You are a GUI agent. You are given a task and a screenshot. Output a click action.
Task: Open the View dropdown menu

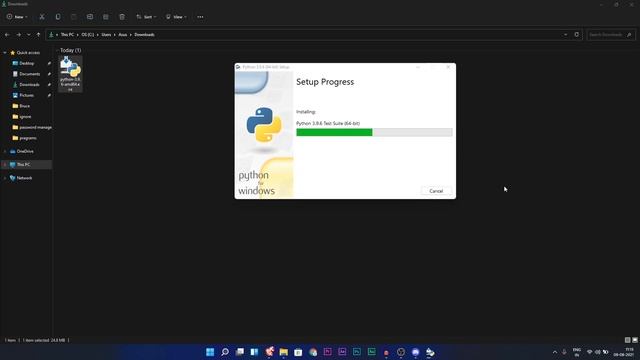[176, 17]
